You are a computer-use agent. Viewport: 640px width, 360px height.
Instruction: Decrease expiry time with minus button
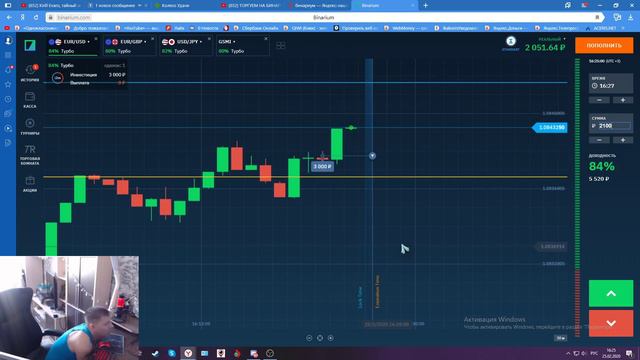coord(599,100)
